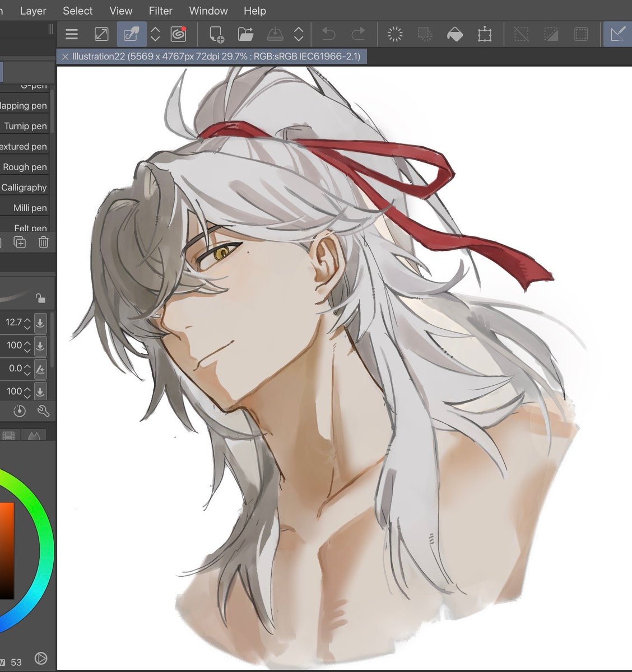
Task: Toggle the sub tool lock icon
Action: [x=40, y=298]
